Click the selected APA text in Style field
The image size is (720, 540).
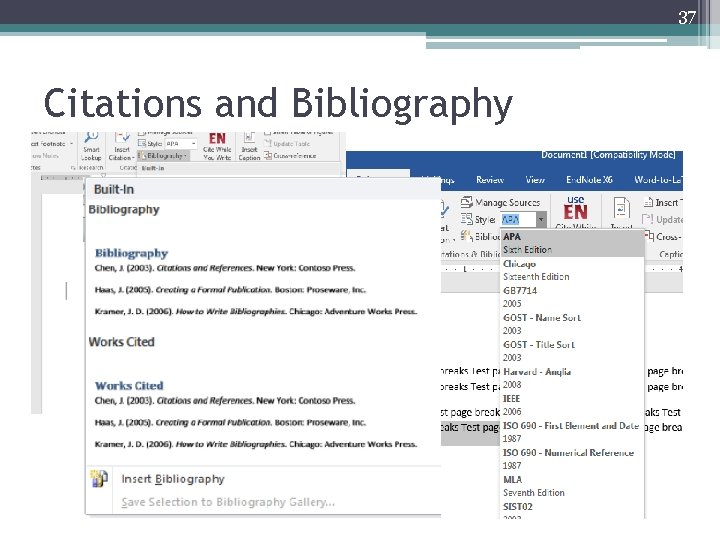pyautogui.click(x=511, y=219)
